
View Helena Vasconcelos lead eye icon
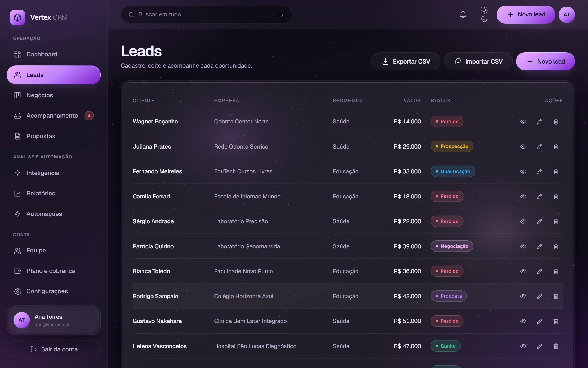(523, 346)
